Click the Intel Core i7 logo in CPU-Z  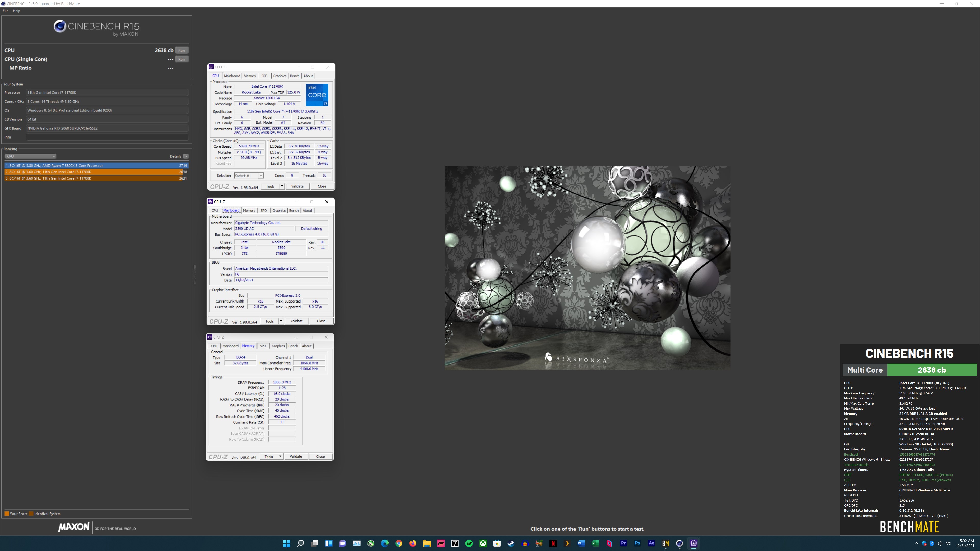click(x=317, y=95)
